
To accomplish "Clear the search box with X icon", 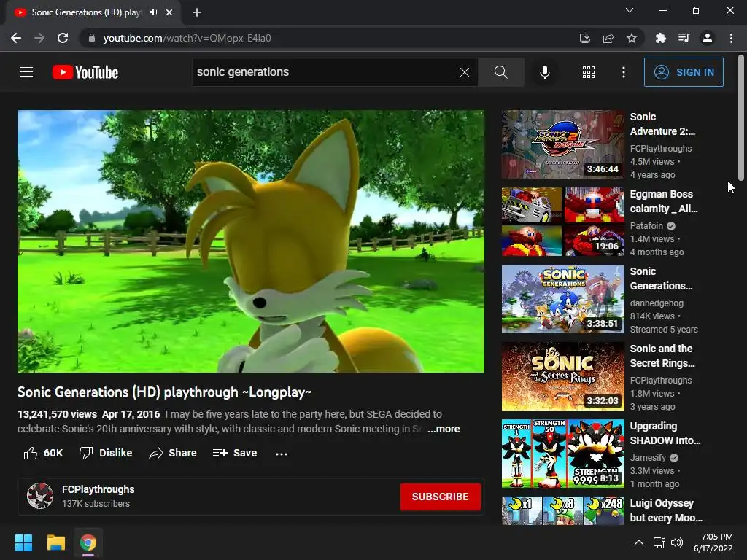I will coord(465,72).
